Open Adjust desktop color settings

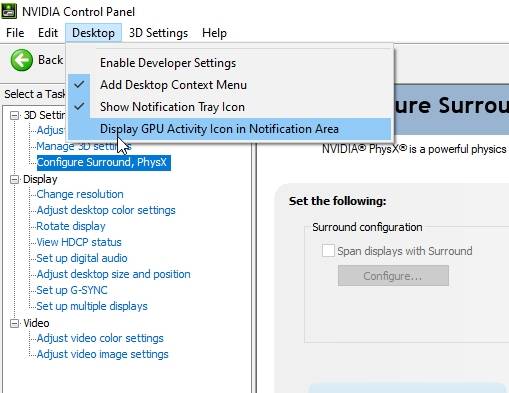coord(106,210)
